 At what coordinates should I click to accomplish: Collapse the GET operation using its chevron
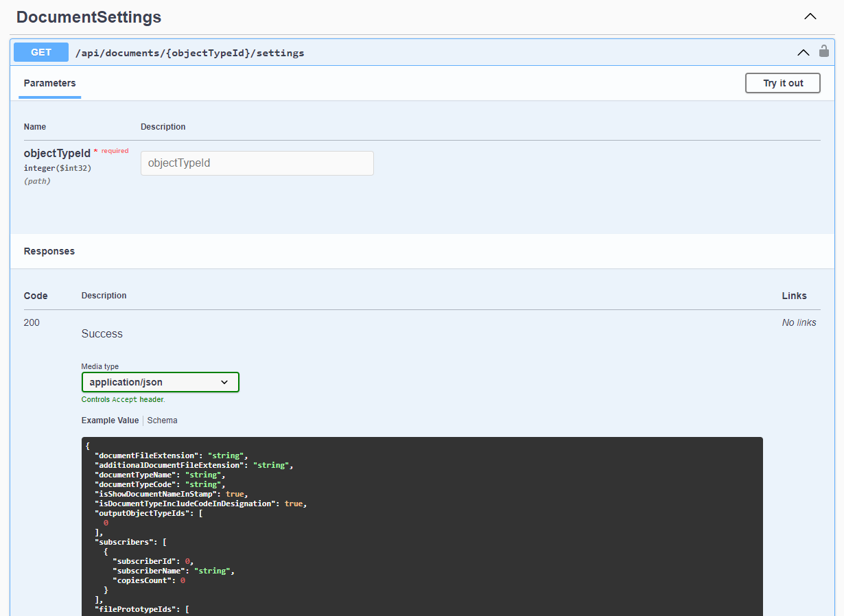click(x=803, y=52)
